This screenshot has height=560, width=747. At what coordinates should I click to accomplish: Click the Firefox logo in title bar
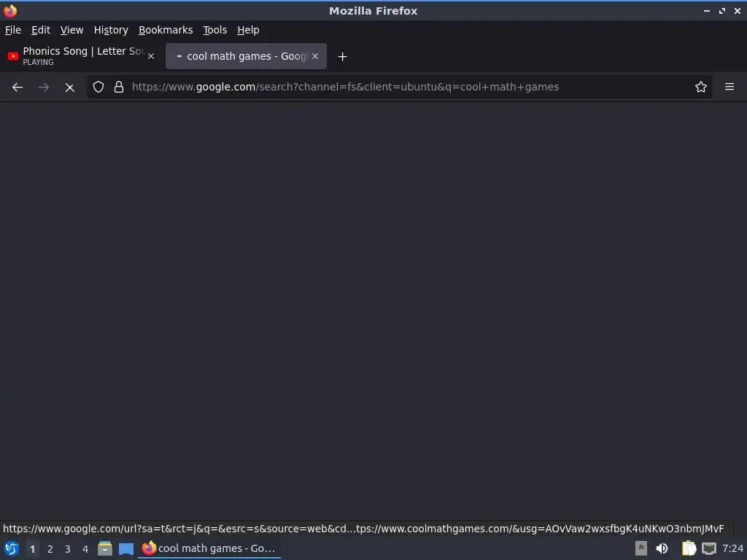pyautogui.click(x=10, y=10)
